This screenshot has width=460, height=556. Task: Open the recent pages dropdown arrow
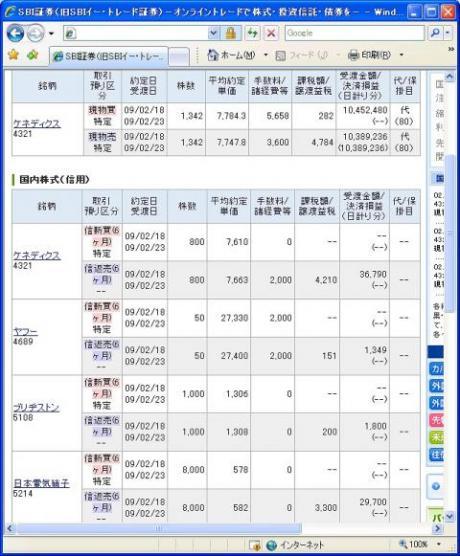point(51,34)
